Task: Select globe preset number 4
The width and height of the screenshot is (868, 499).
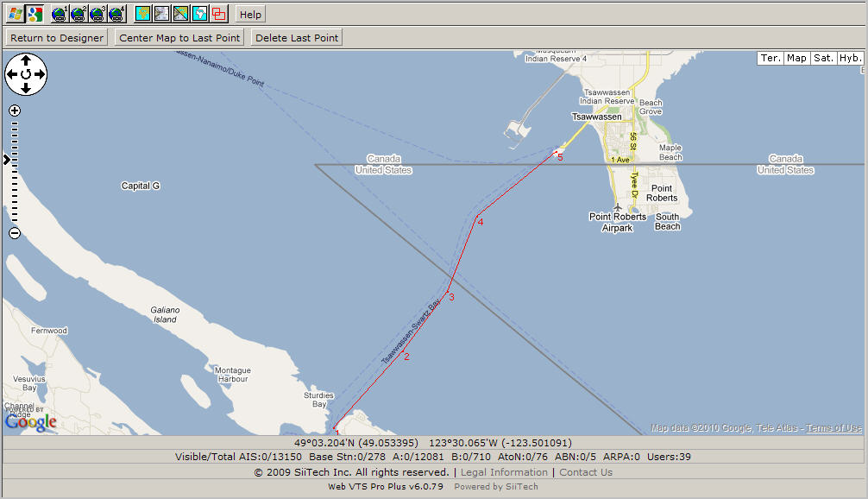Action: pos(116,14)
